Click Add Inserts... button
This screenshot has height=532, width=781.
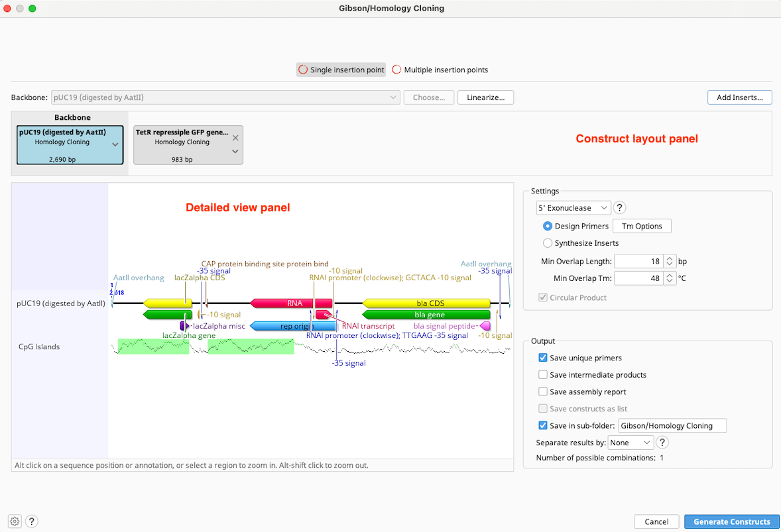(740, 97)
